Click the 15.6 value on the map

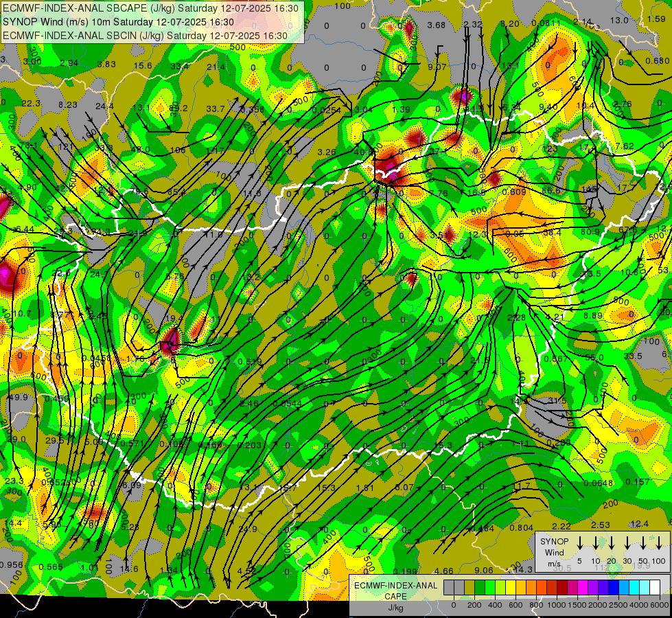(x=143, y=66)
